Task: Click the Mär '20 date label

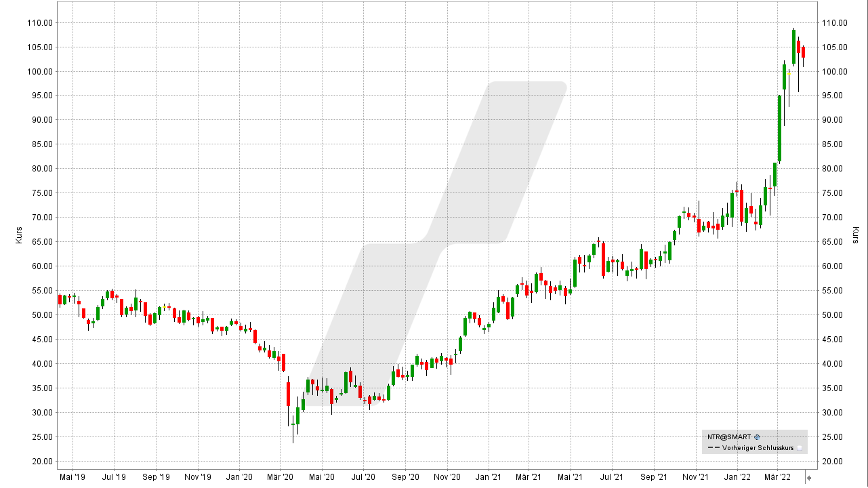Action: [279, 477]
